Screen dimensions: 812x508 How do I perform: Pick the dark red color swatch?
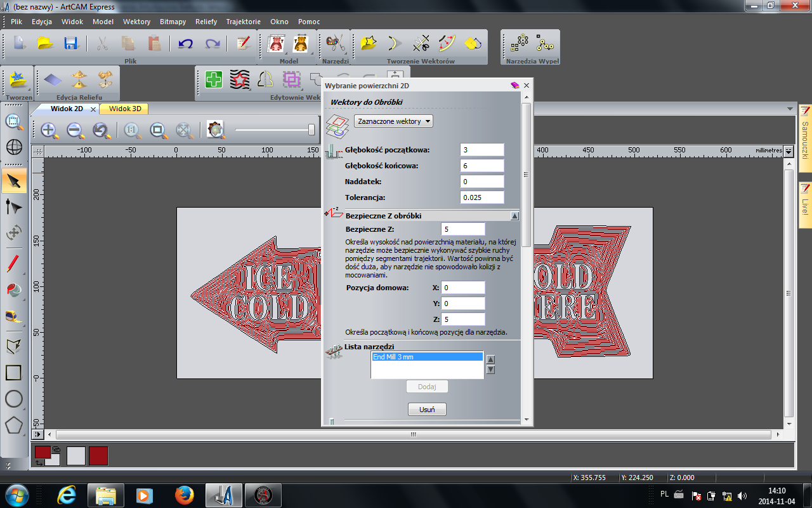pyautogui.click(x=98, y=455)
